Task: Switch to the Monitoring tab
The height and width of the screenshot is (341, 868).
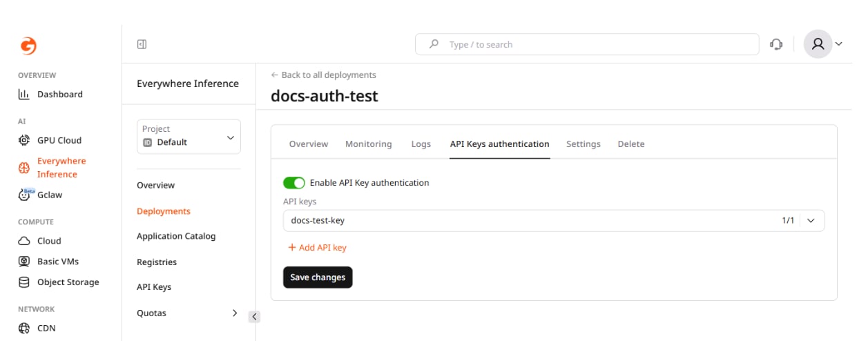Action: (369, 144)
